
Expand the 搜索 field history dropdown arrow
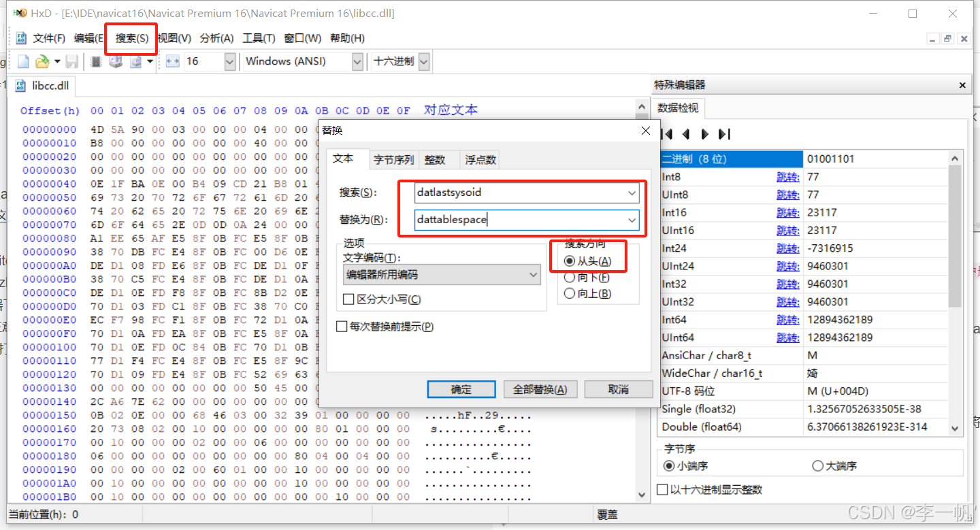point(632,193)
